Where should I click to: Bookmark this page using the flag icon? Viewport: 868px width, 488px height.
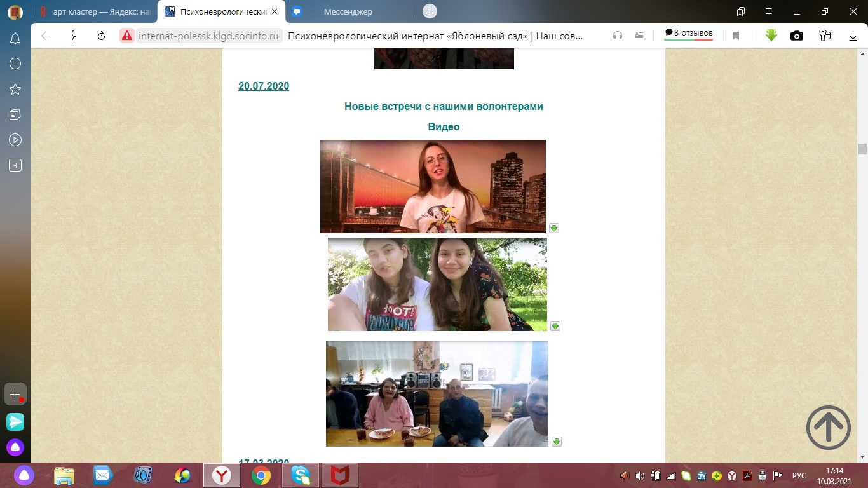[736, 36]
